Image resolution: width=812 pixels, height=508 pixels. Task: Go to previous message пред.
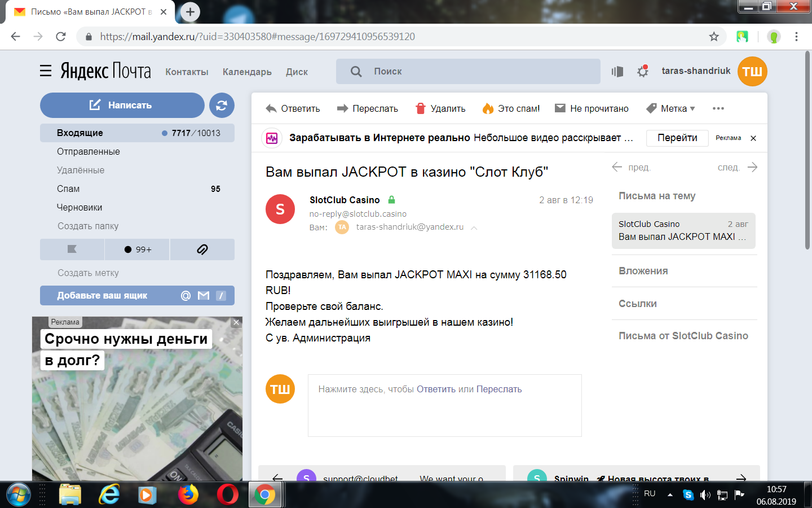pyautogui.click(x=631, y=167)
